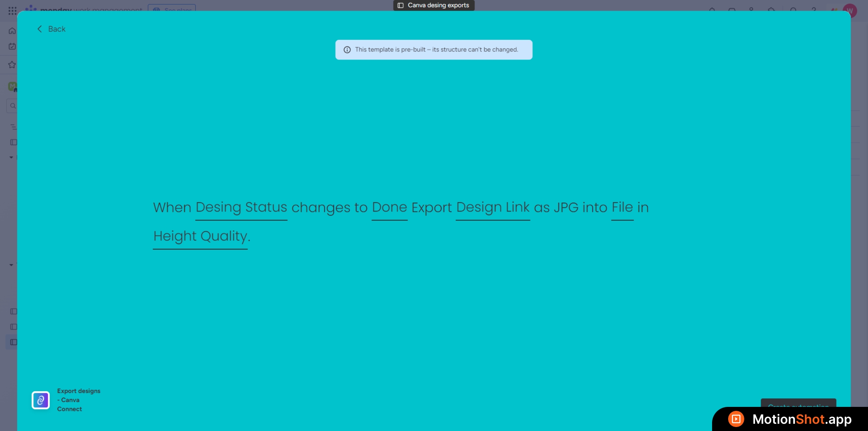Click the info icon in template notice
The image size is (868, 431).
(347, 50)
